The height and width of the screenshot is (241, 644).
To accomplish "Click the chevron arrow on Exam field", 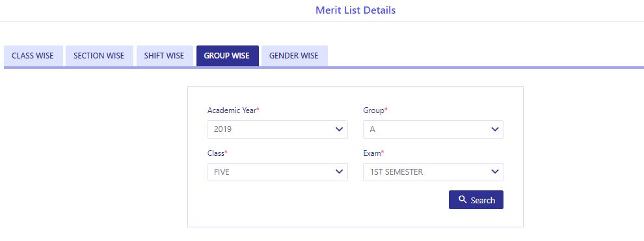I will coord(495,171).
